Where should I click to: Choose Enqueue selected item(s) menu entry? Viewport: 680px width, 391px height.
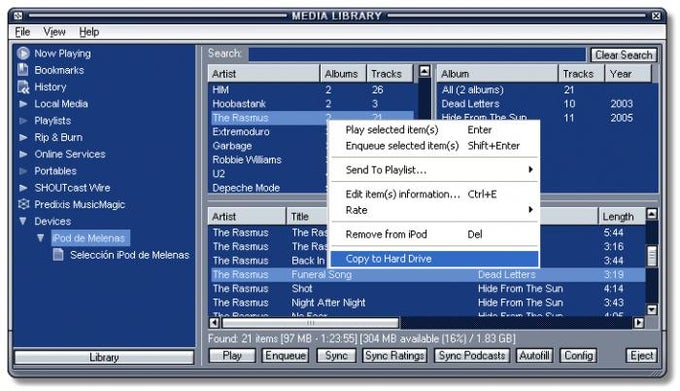(x=435, y=146)
